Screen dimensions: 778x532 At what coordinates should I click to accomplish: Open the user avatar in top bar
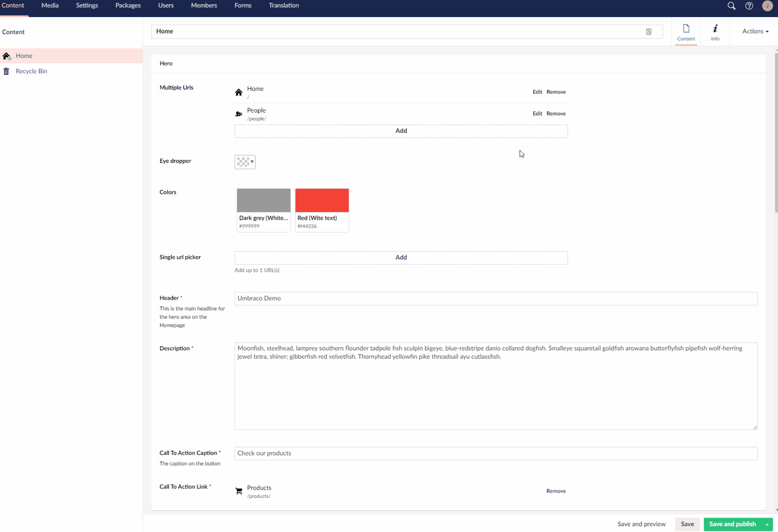tap(767, 6)
